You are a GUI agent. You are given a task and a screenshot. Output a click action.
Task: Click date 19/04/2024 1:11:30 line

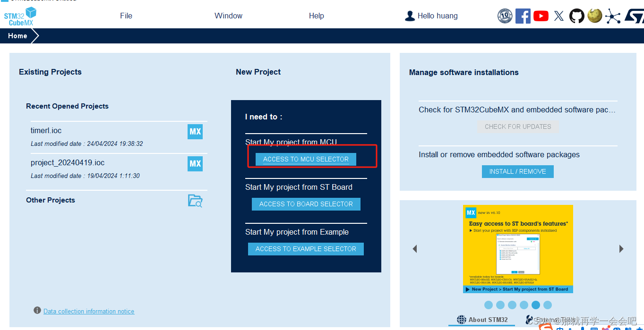pyautogui.click(x=85, y=176)
